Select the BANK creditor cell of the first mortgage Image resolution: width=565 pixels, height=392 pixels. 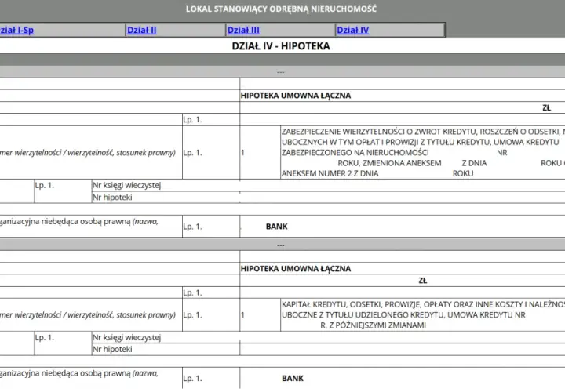(x=402, y=227)
